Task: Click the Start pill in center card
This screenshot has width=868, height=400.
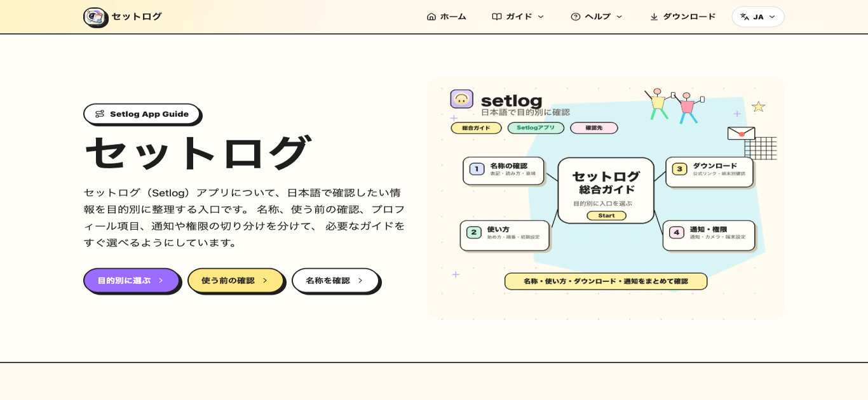Action: point(606,215)
